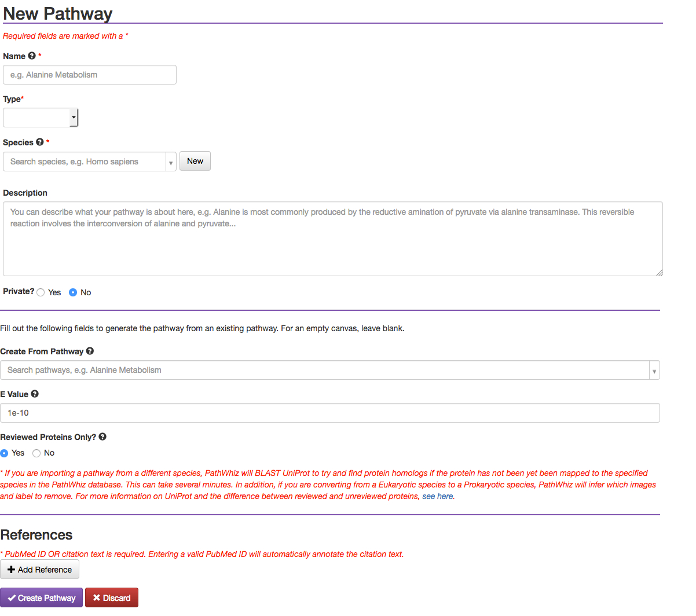Screen dimensions: 696x616
Task: Open the 'see here' link
Action: point(438,496)
